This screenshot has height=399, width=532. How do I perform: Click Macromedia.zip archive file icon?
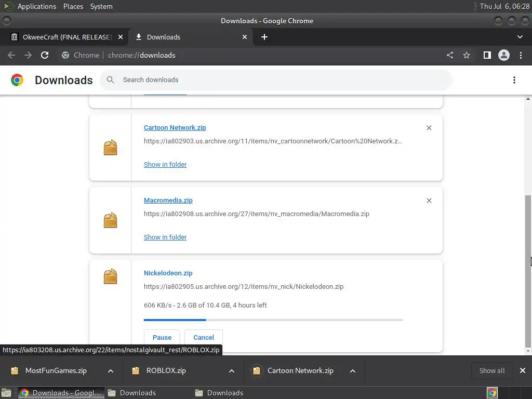[x=110, y=220]
